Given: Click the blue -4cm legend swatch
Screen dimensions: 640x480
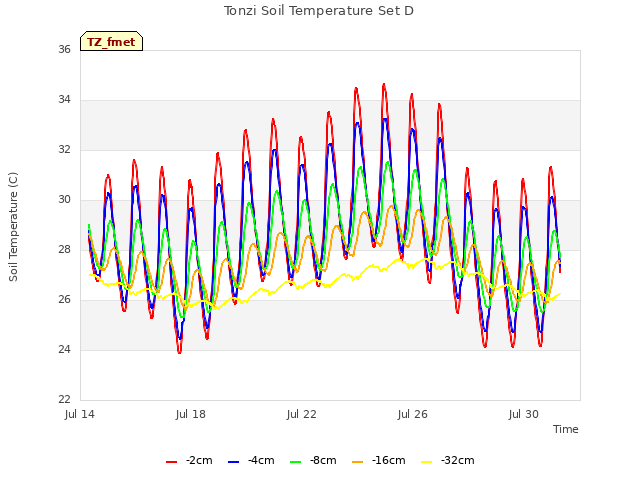Looking at the screenshot, I should [x=233, y=462].
